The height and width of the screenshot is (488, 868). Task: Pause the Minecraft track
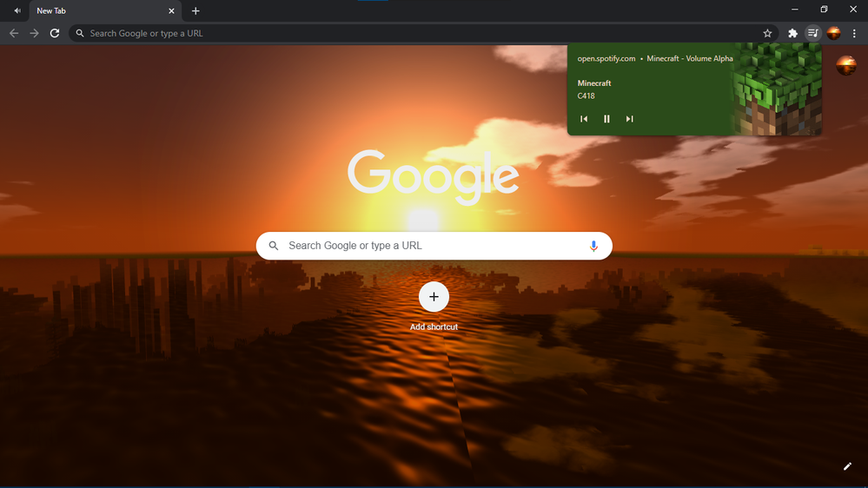point(606,119)
